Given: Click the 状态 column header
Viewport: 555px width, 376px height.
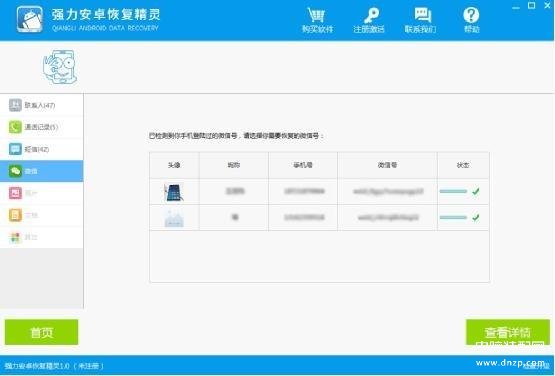Looking at the screenshot, I should tap(463, 165).
